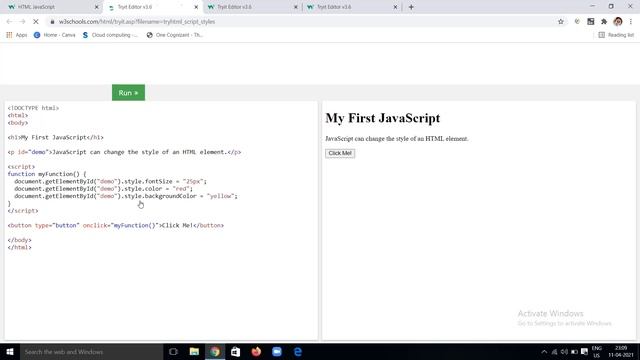Screen dimensions: 640x360
Task: Open the Chrome profile avatar
Action: [x=618, y=22]
